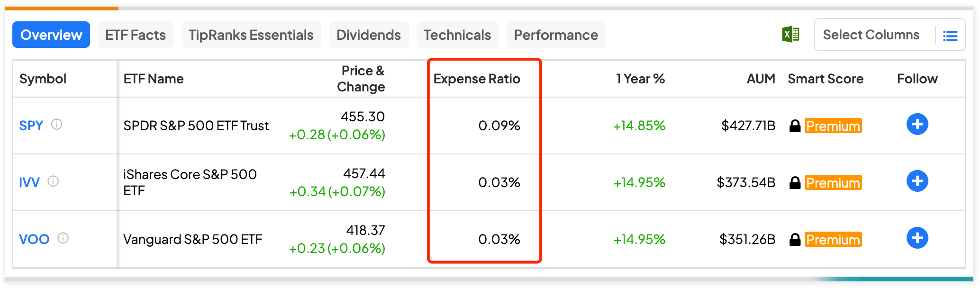
Task: Go to the Dividends tab
Action: pyautogui.click(x=369, y=35)
